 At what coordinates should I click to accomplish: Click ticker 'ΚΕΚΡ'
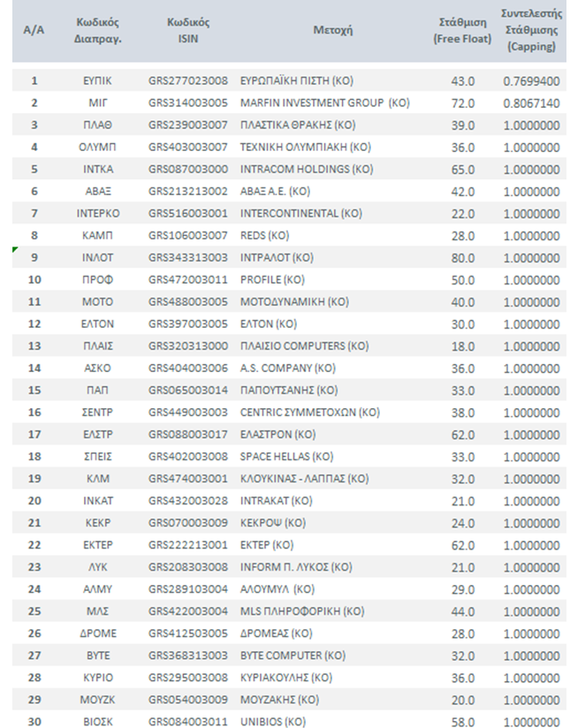(x=97, y=523)
